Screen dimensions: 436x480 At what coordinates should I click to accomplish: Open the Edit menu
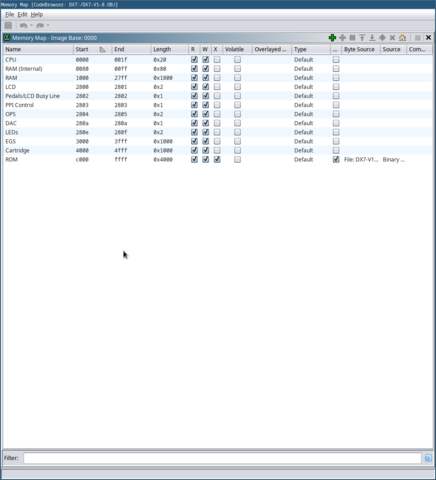(22, 15)
